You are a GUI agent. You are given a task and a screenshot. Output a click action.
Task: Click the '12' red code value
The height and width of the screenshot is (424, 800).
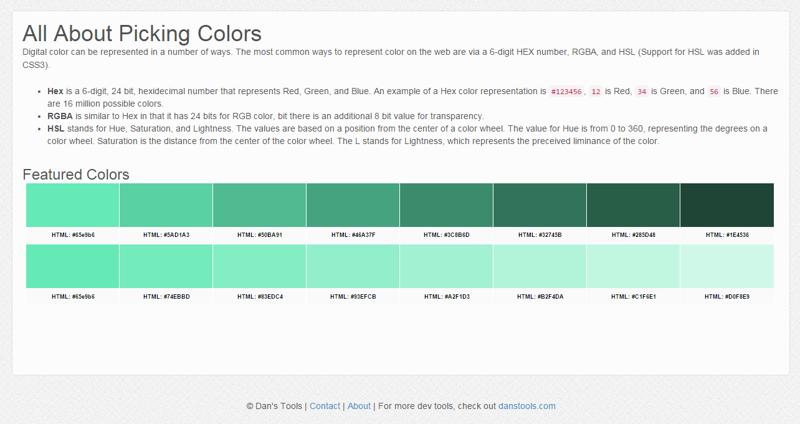[595, 91]
